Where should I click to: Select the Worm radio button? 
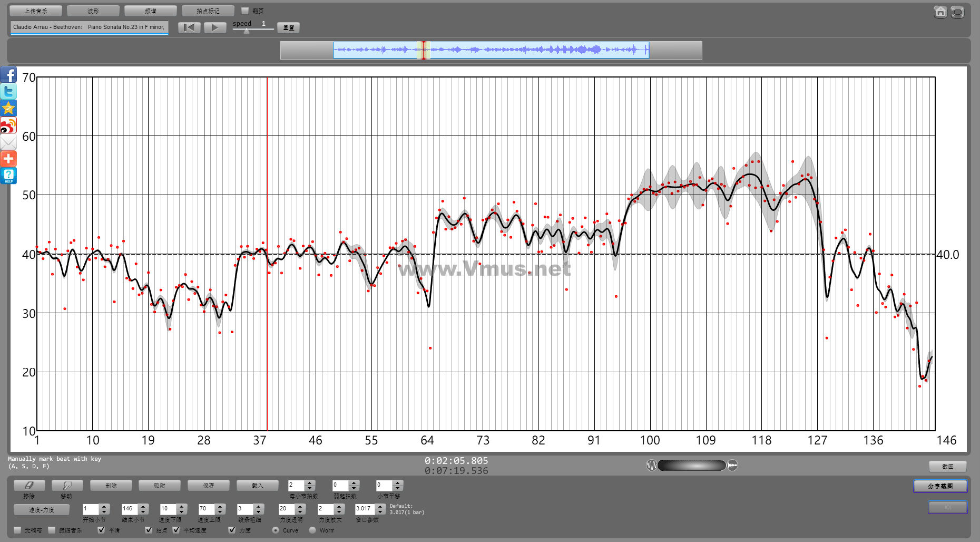[312, 530]
